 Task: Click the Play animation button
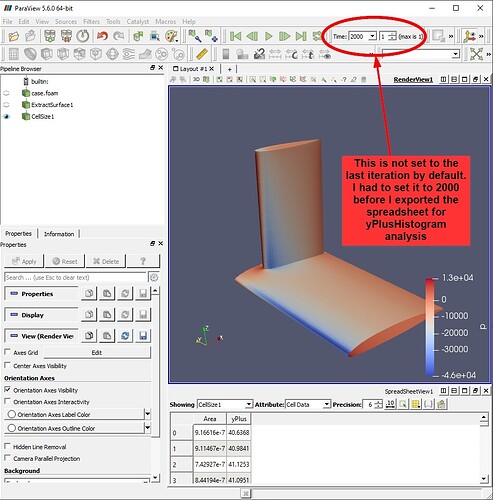pyautogui.click(x=269, y=36)
